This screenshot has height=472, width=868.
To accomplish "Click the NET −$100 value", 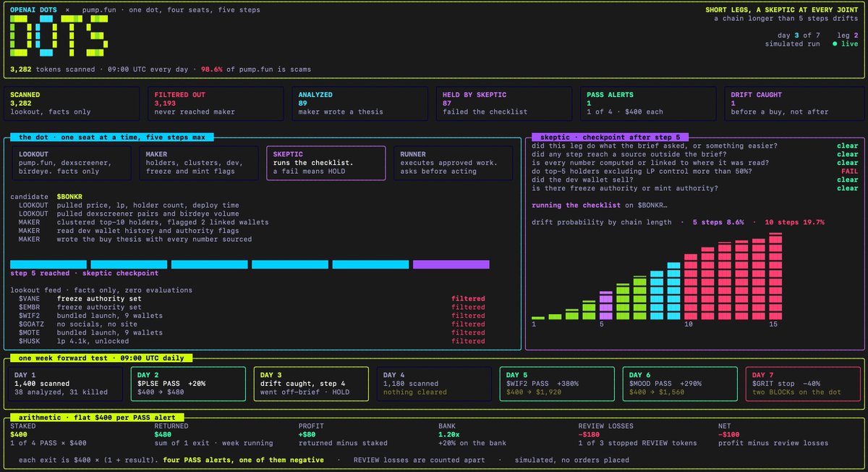I will pyautogui.click(x=731, y=434).
